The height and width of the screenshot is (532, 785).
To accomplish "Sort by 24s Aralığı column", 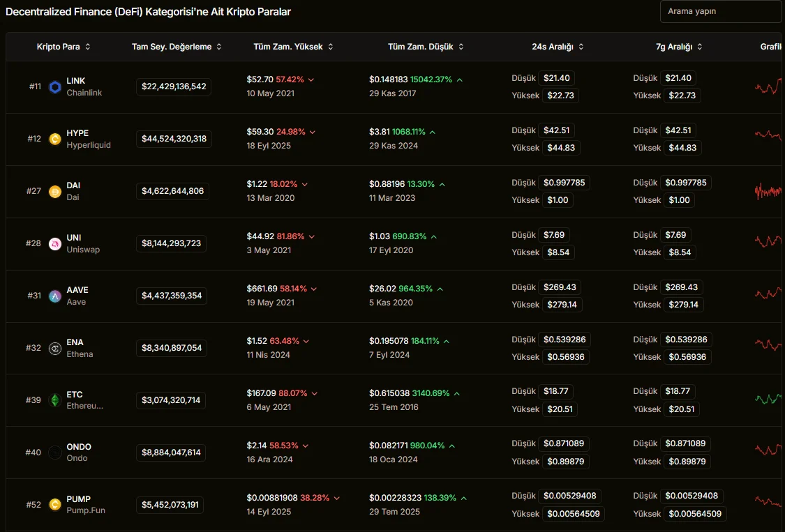I will 558,47.
